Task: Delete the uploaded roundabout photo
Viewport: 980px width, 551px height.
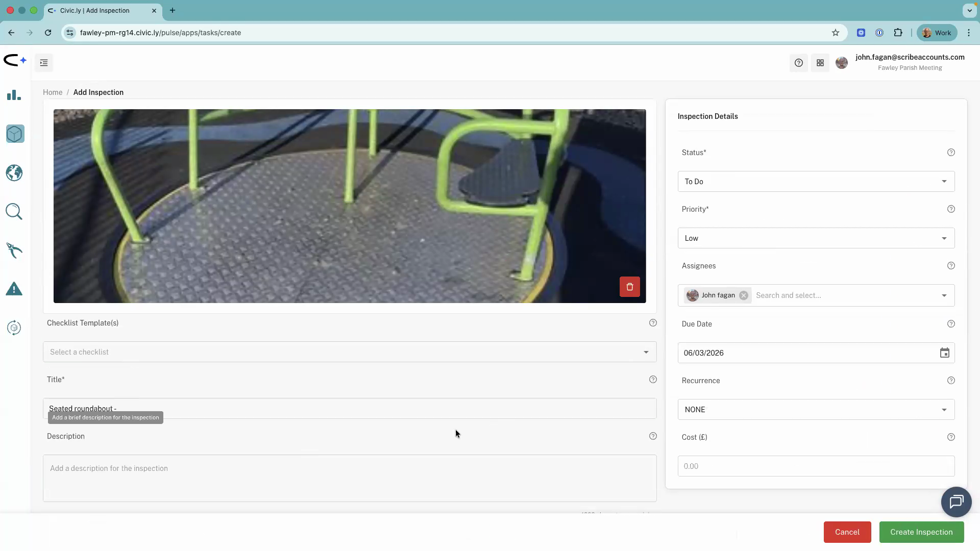Action: pos(629,287)
